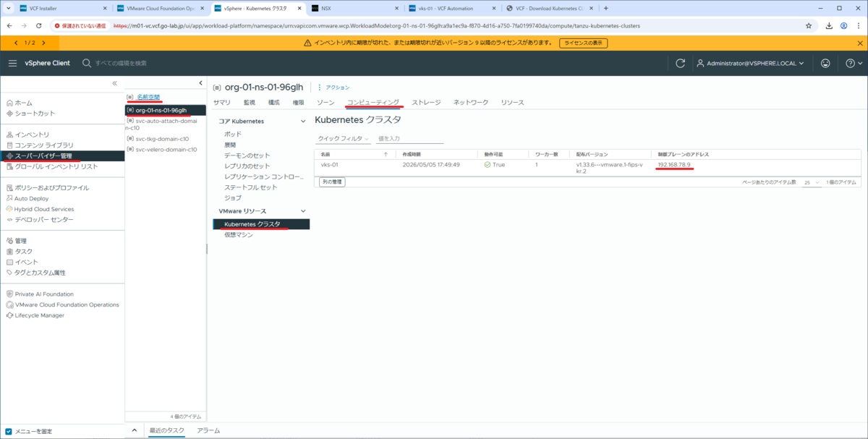Sort by 名前 column header
The width and height of the screenshot is (868, 439).
325,154
